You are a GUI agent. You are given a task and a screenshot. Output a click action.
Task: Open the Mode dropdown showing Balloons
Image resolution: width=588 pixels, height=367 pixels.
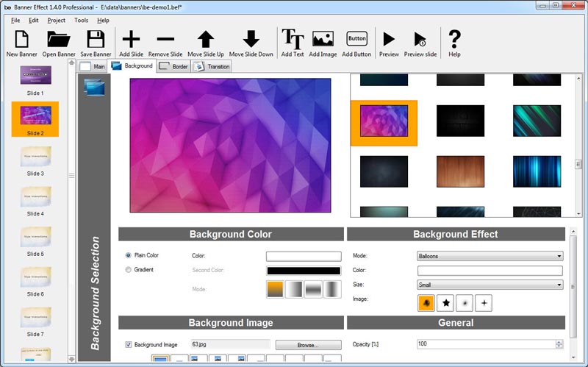[x=490, y=256]
